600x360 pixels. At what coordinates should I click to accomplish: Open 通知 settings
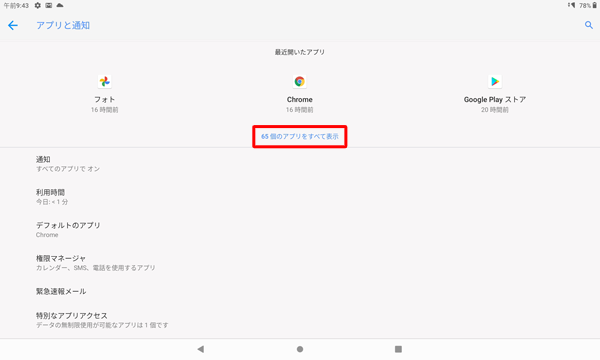coord(300,164)
